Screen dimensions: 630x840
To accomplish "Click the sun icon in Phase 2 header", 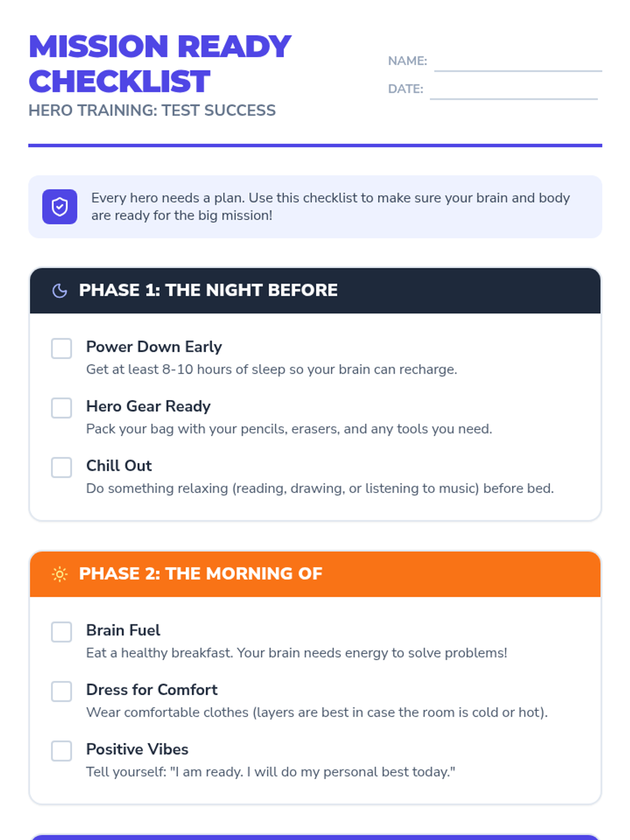I will [x=60, y=574].
